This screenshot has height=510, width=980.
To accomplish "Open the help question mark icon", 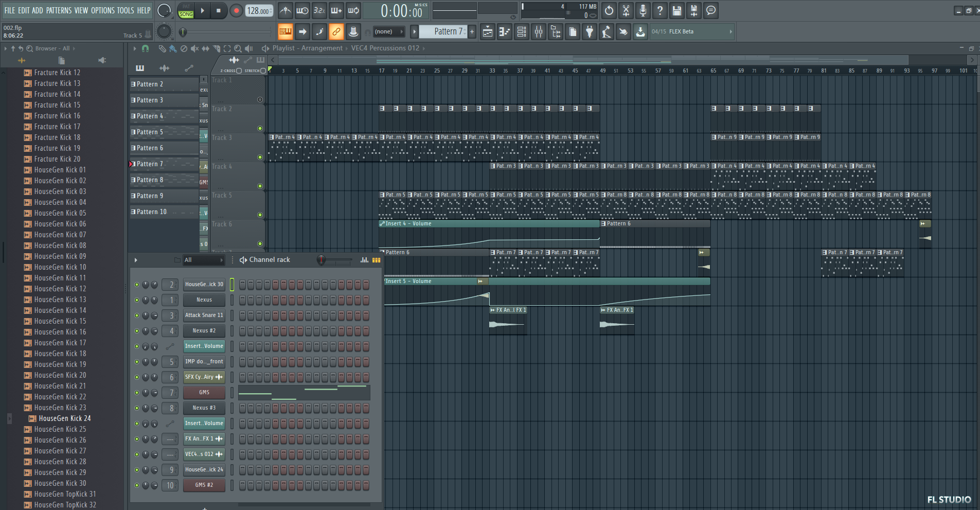I will pos(660,10).
